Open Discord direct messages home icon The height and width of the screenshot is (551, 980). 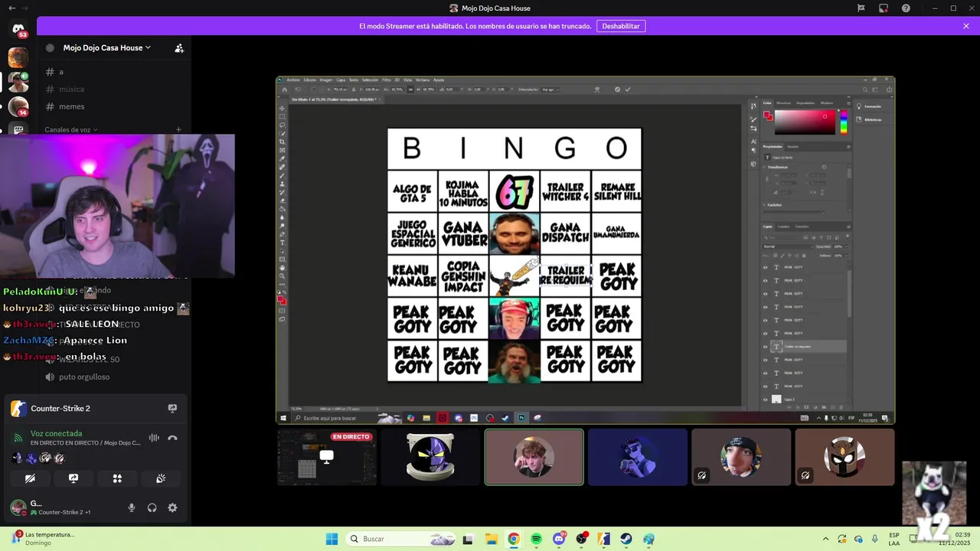[18, 30]
